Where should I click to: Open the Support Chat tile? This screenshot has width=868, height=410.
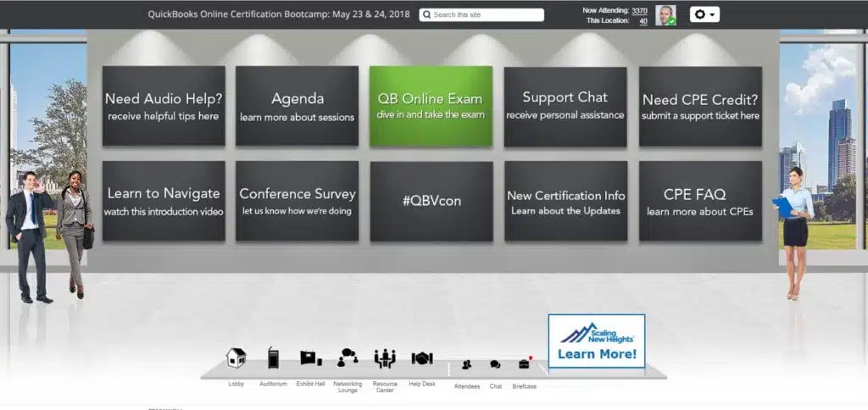pyautogui.click(x=565, y=107)
